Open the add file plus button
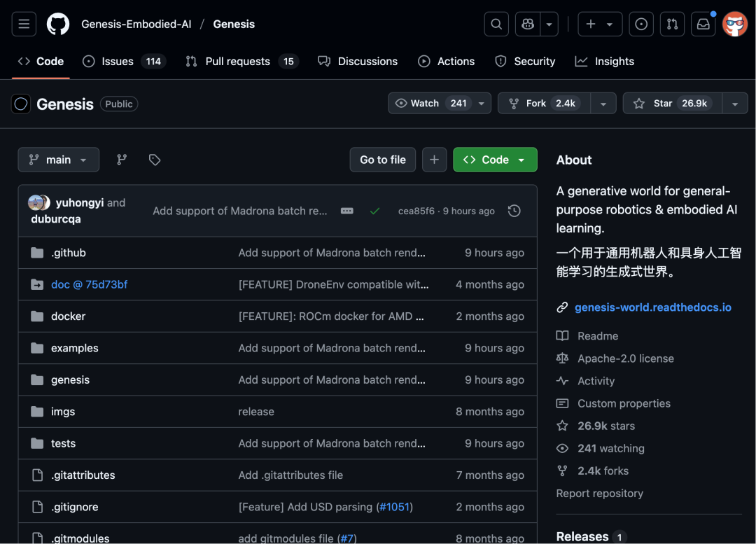Screen dimensions: 756x544 [435, 160]
